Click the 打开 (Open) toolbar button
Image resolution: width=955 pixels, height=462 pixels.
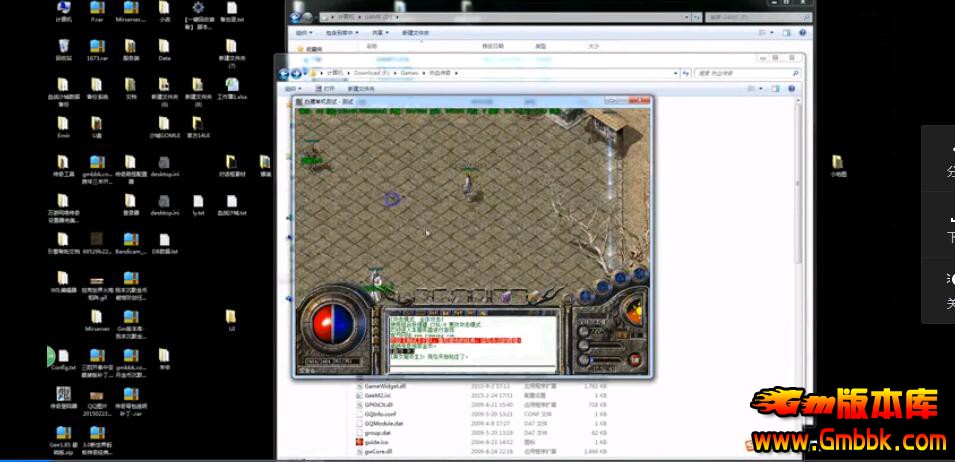click(x=329, y=88)
